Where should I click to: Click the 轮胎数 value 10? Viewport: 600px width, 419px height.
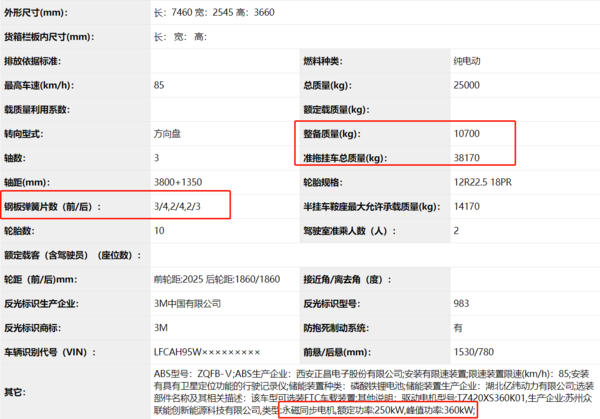coord(160,230)
